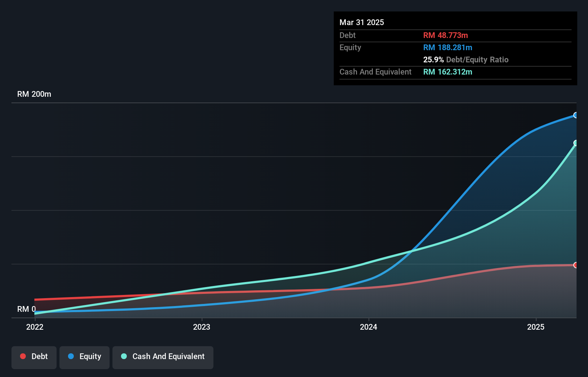Click the Equity label in tooltip
Image resolution: width=588 pixels, height=377 pixels.
tap(350, 47)
